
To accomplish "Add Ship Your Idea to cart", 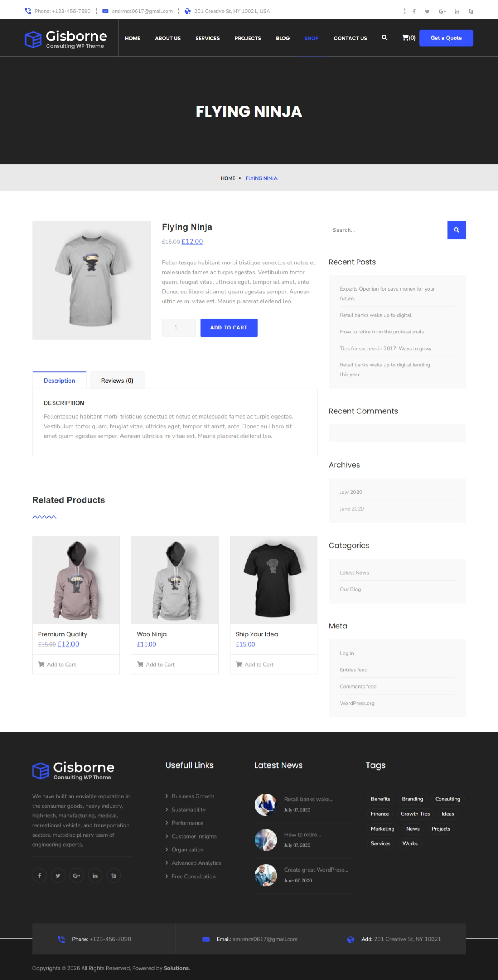I will (x=255, y=664).
